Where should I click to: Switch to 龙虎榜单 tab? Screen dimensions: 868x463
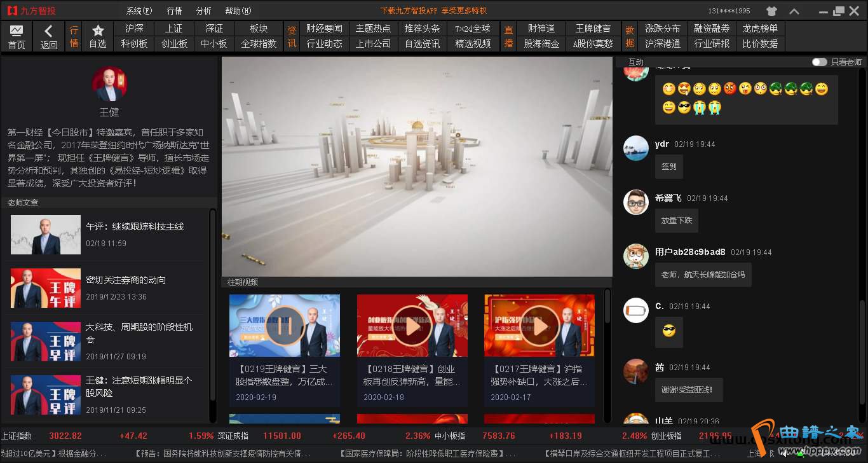[x=760, y=29]
